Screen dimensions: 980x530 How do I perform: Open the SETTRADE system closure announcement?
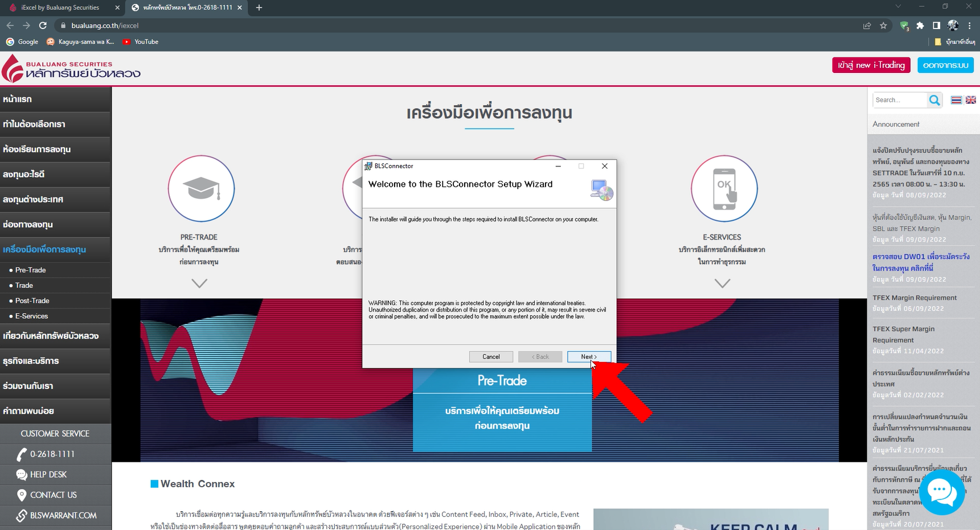click(x=921, y=167)
